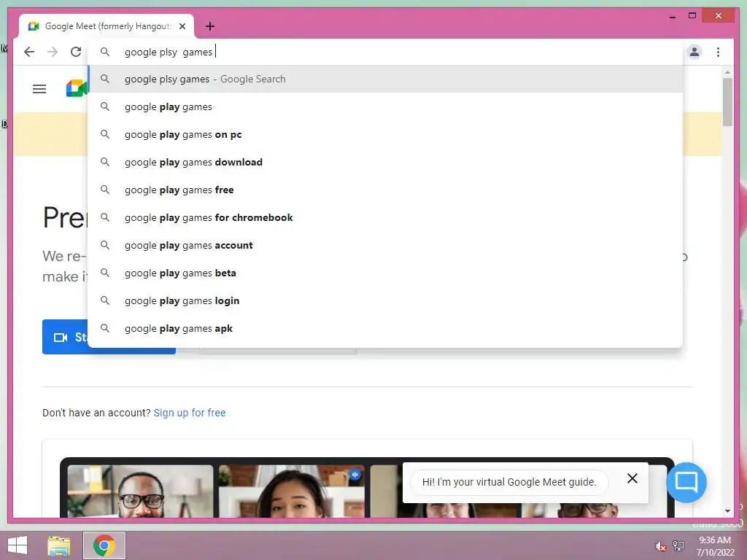
Task: Click the page scrollbar down arrow
Action: 727,511
